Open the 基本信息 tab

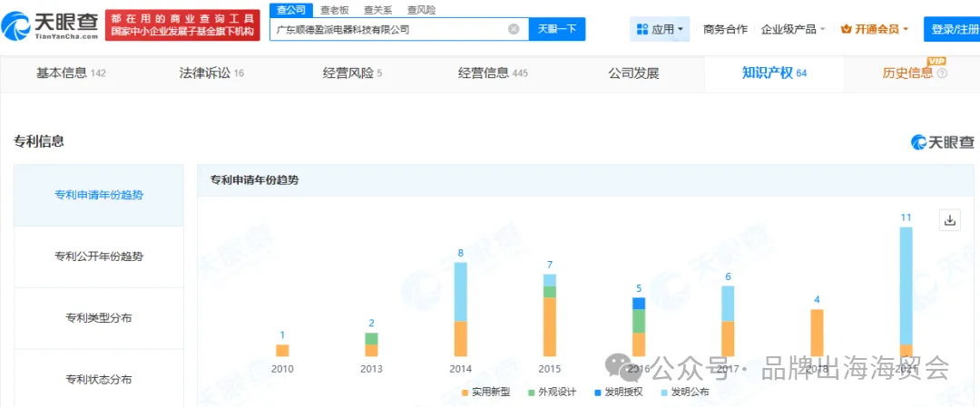71,73
